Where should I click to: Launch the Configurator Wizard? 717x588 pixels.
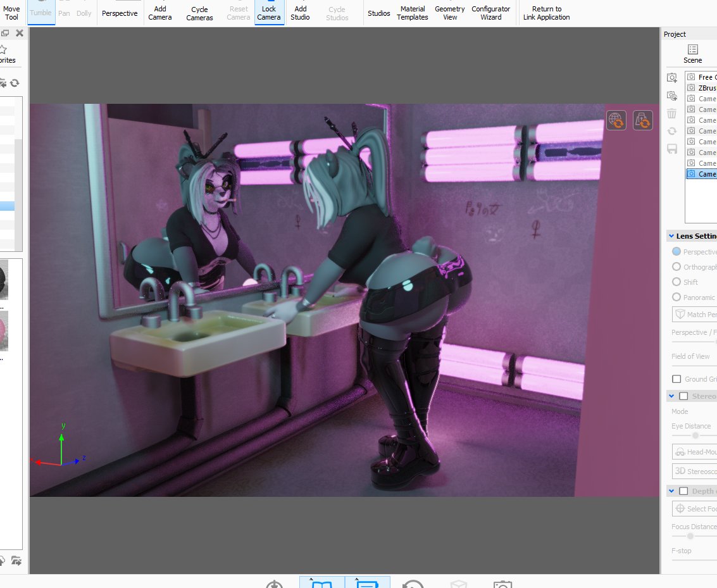(x=490, y=13)
